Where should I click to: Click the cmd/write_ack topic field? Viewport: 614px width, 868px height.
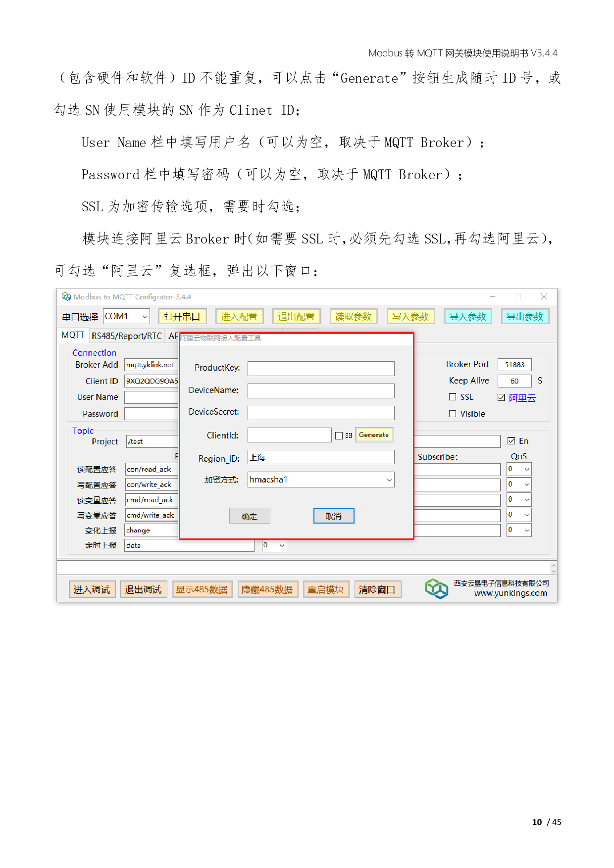coord(152,515)
